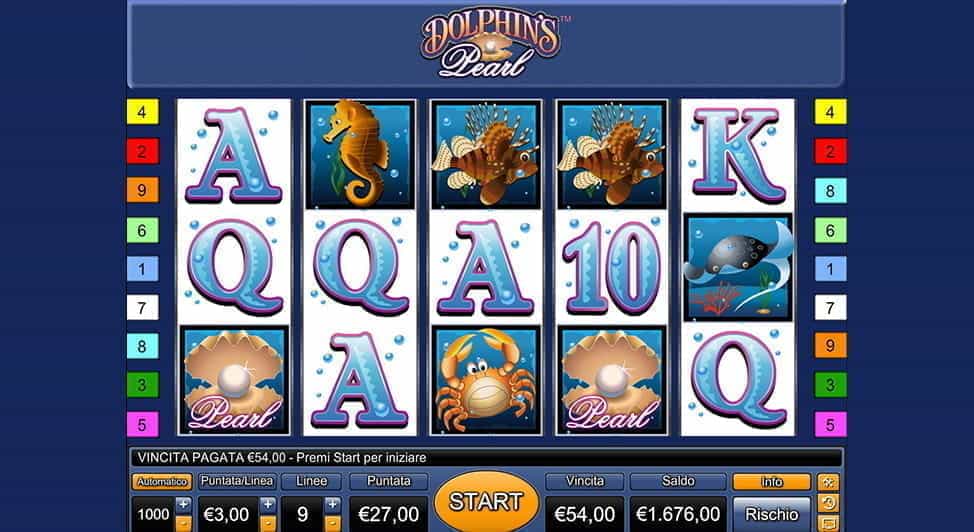974x532 pixels.
Task: Click the screen icon below the history icon
Action: coord(829,523)
